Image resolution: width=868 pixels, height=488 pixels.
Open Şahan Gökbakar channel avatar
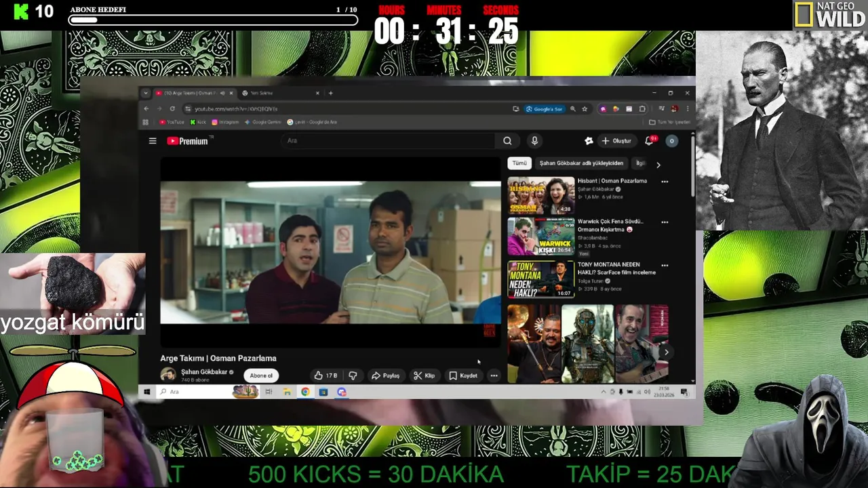167,374
